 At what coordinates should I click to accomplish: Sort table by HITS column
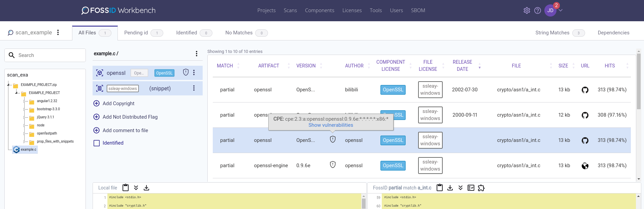(610, 66)
